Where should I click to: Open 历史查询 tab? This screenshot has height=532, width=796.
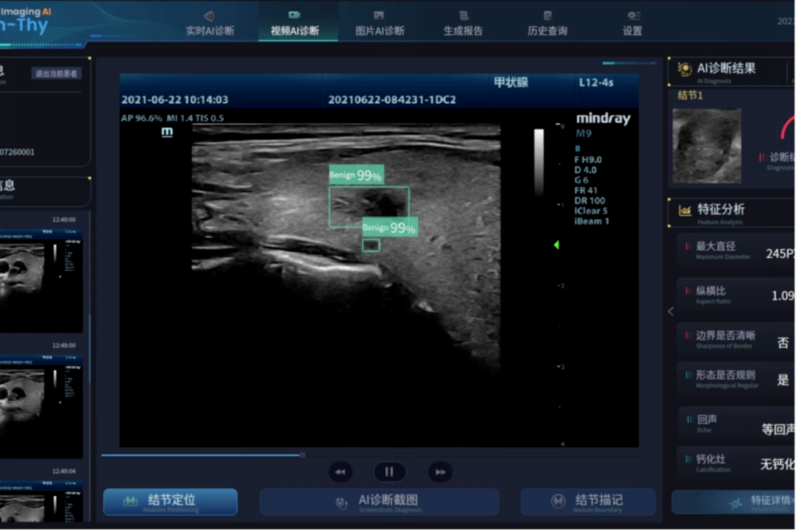coord(547,24)
